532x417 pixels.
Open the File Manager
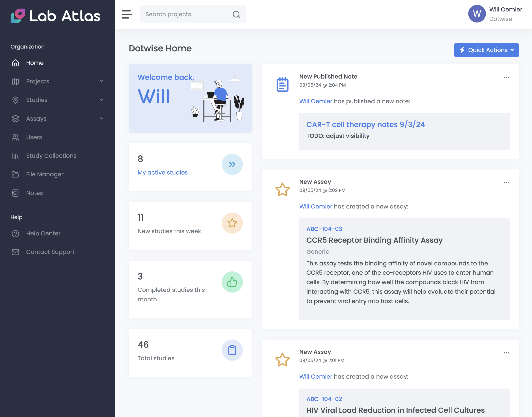click(x=45, y=174)
